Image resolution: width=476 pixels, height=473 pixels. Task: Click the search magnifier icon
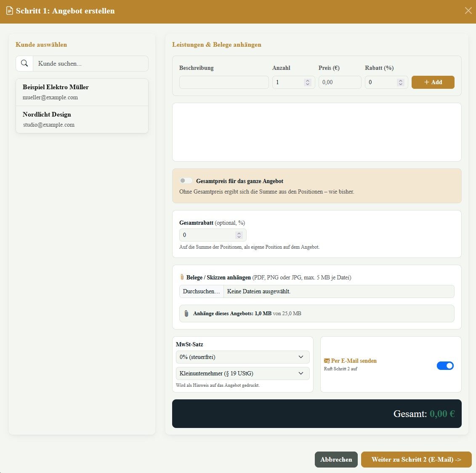pos(24,63)
